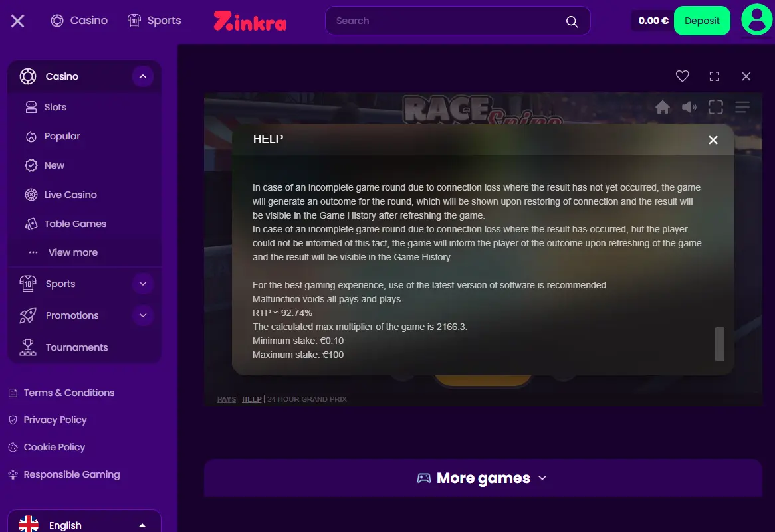Expand the Sports sidebar section
This screenshot has height=532, width=775.
(x=143, y=284)
